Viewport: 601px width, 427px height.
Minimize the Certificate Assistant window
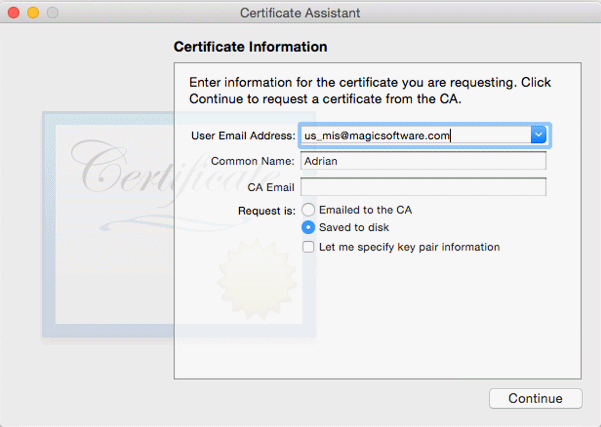pos(33,13)
